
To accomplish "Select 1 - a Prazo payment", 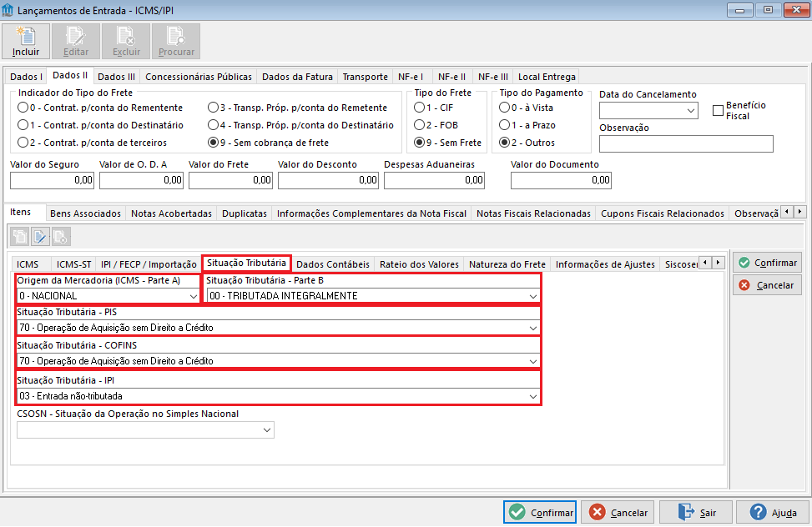I will click(x=527, y=125).
